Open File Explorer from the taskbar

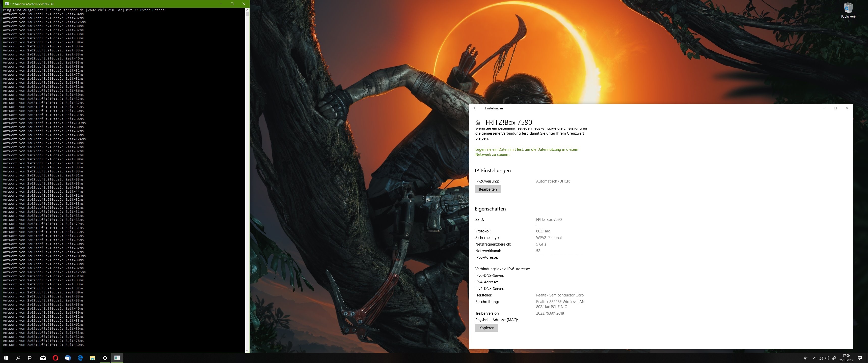pyautogui.click(x=92, y=358)
